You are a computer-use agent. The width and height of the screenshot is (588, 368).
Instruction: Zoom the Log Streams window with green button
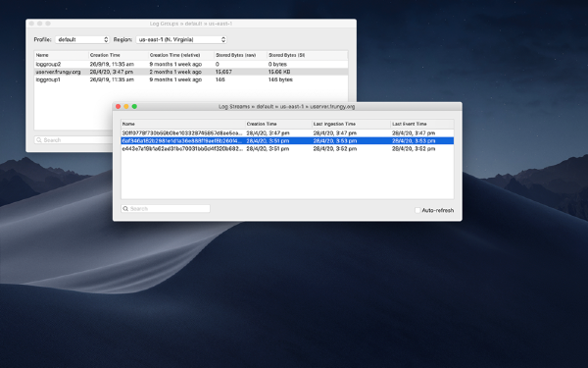pyautogui.click(x=134, y=107)
